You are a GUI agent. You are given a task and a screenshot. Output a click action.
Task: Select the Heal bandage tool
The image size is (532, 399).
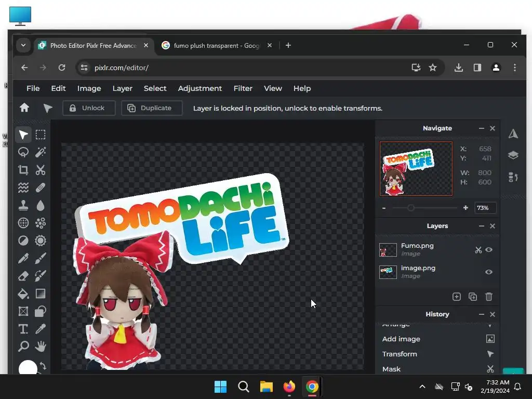pos(41,188)
